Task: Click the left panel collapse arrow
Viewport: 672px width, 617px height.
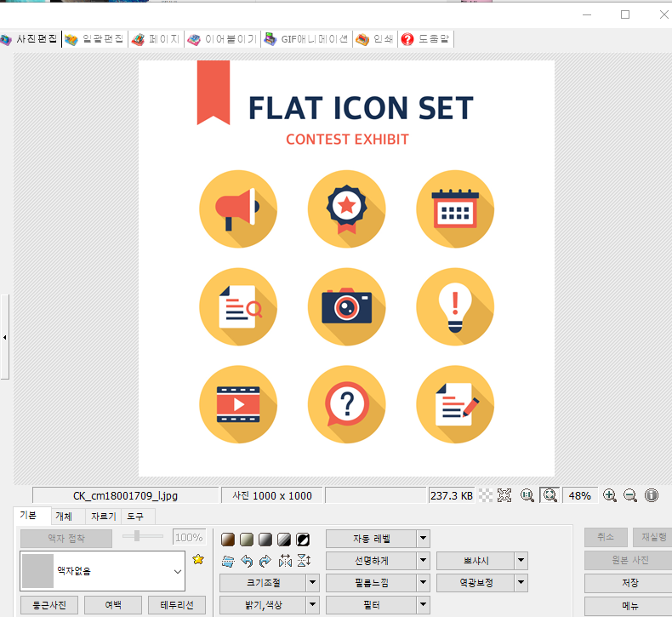Action: 5,338
